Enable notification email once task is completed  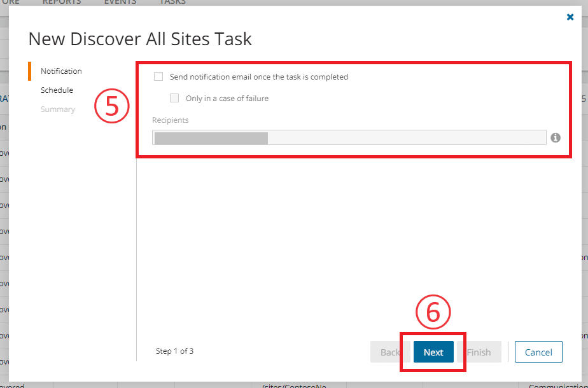pos(158,76)
